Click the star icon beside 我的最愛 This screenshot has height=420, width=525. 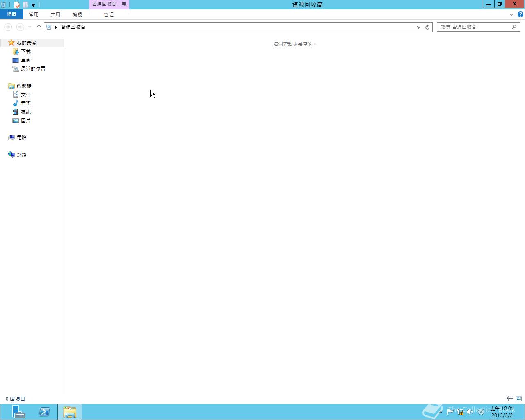pyautogui.click(x=11, y=43)
